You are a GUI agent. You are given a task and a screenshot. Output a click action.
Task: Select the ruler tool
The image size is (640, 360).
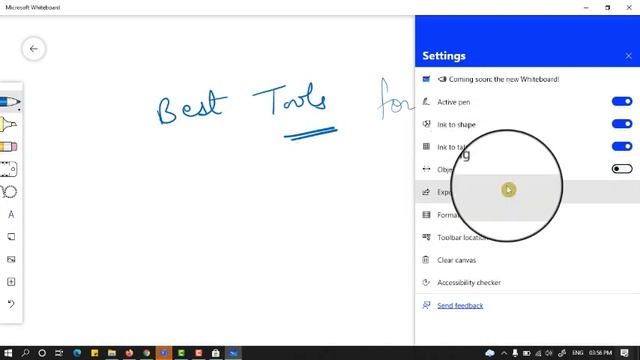(x=9, y=169)
